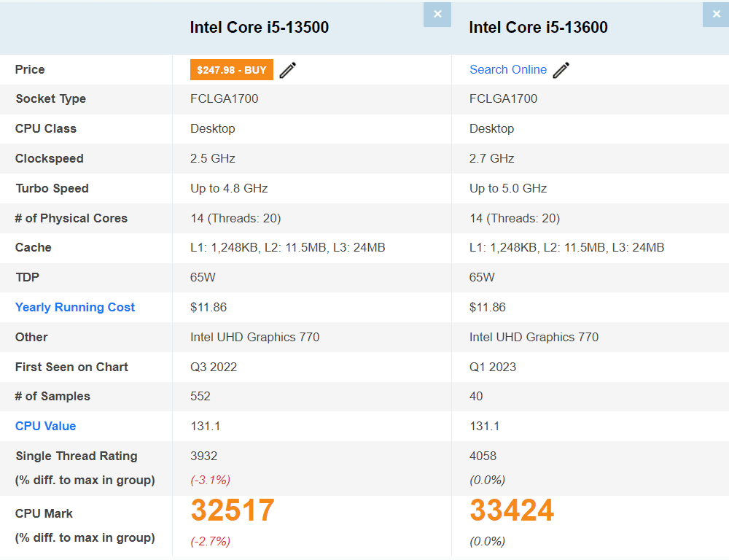Image resolution: width=729 pixels, height=560 pixels.
Task: Remove Intel Core i5-13500 from comparison
Action: coord(437,15)
